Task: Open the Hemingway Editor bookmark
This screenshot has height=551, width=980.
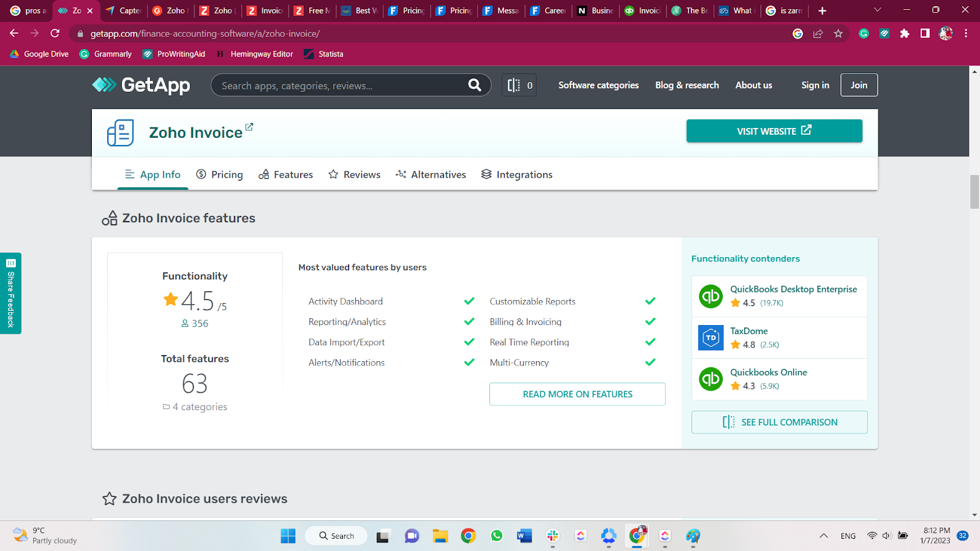Action: pyautogui.click(x=255, y=54)
